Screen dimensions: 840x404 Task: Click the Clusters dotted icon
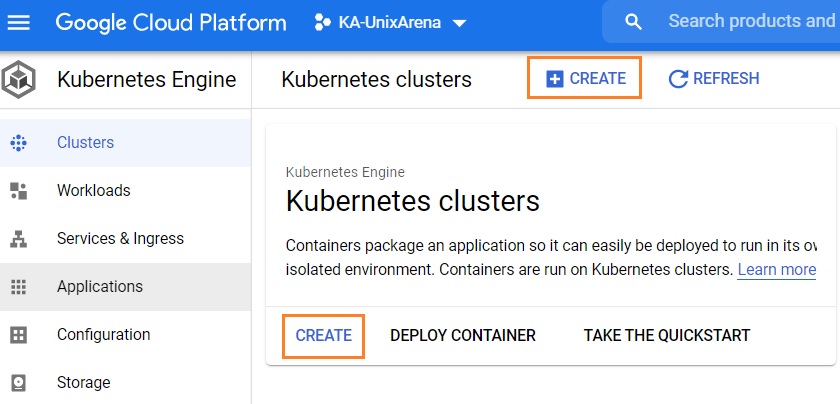point(18,143)
